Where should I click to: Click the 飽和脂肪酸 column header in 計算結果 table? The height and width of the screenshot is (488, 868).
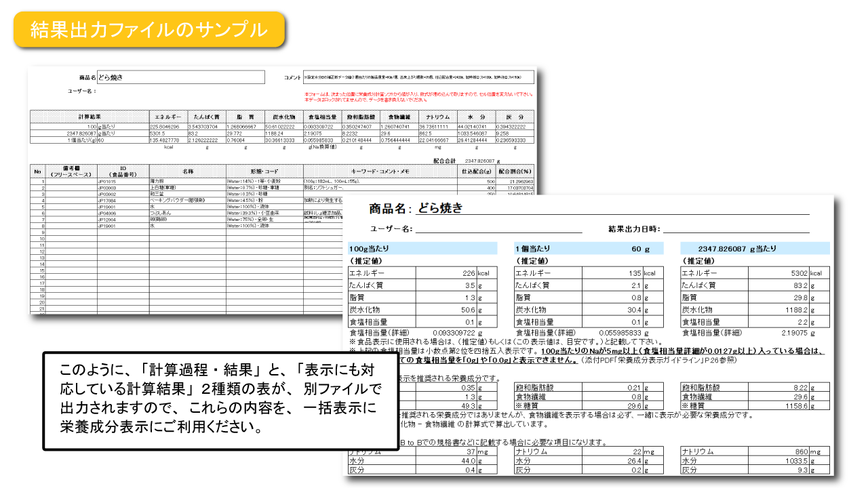[x=360, y=117]
